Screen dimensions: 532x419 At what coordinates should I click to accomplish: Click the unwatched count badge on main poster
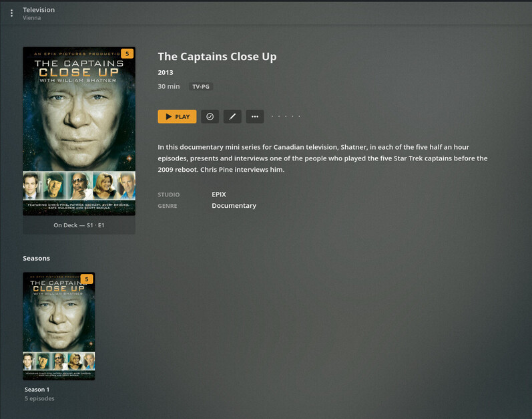(127, 53)
